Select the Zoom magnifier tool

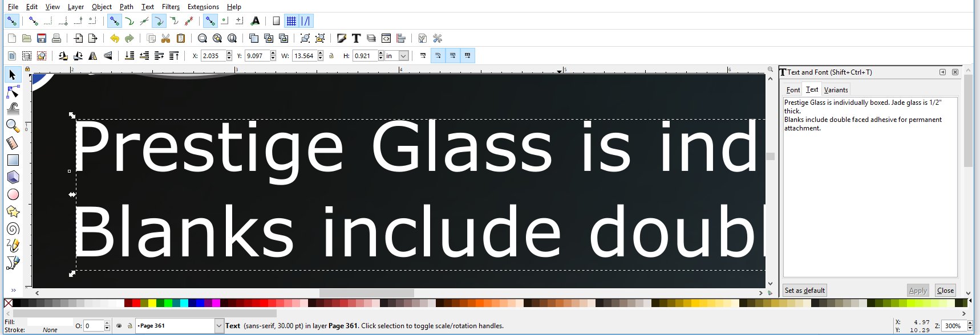click(13, 126)
